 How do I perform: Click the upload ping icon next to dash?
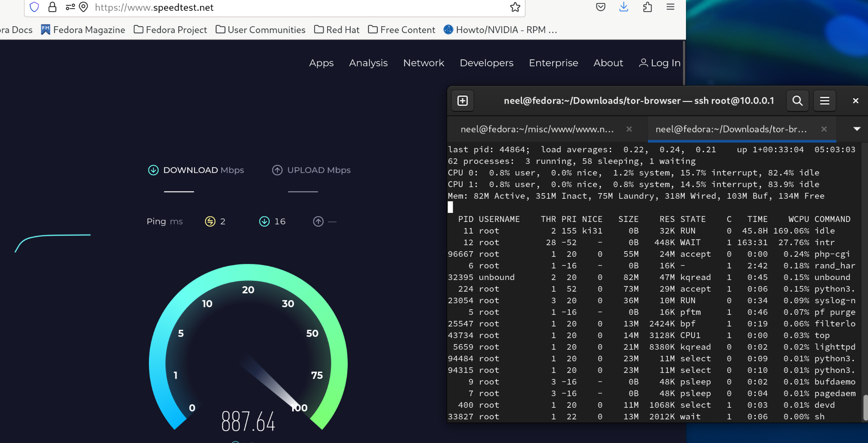point(318,221)
